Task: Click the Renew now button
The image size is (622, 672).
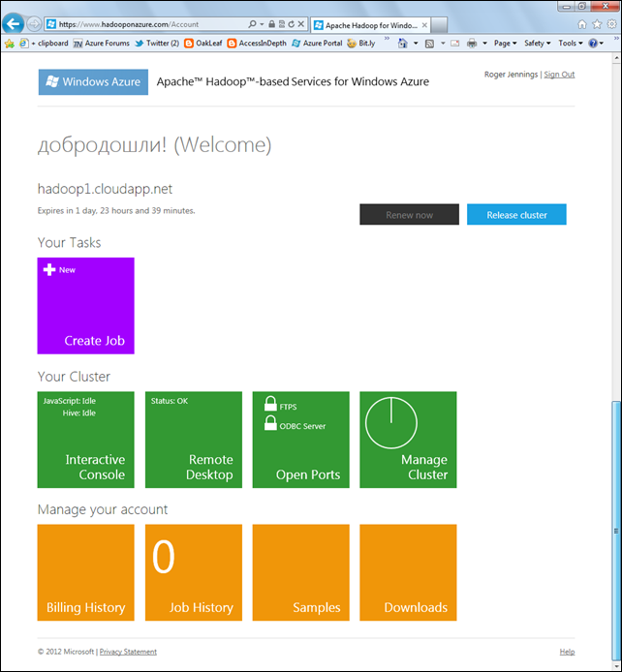Action: [409, 214]
